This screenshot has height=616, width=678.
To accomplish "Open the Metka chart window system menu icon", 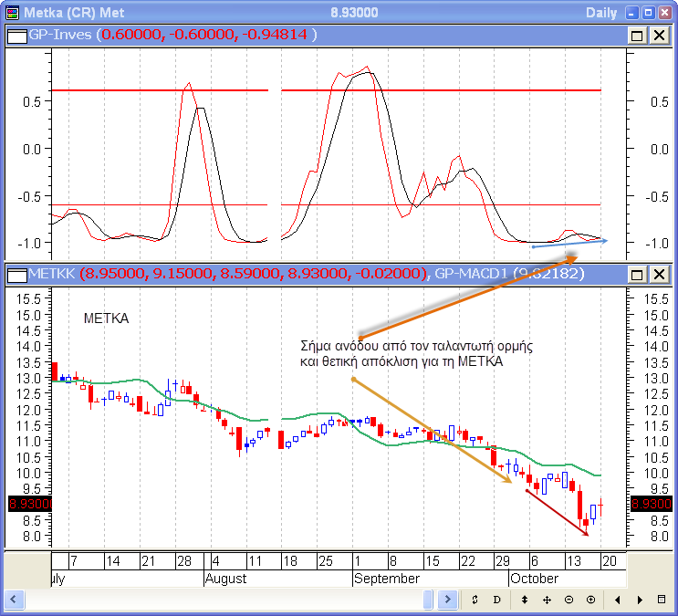I will [x=11, y=13].
